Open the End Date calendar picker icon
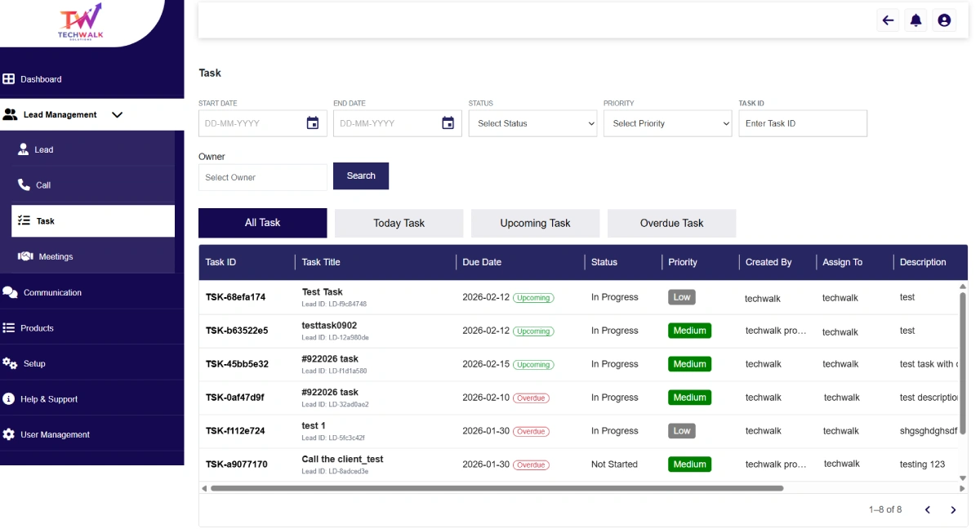The width and height of the screenshot is (980, 529). [448, 123]
